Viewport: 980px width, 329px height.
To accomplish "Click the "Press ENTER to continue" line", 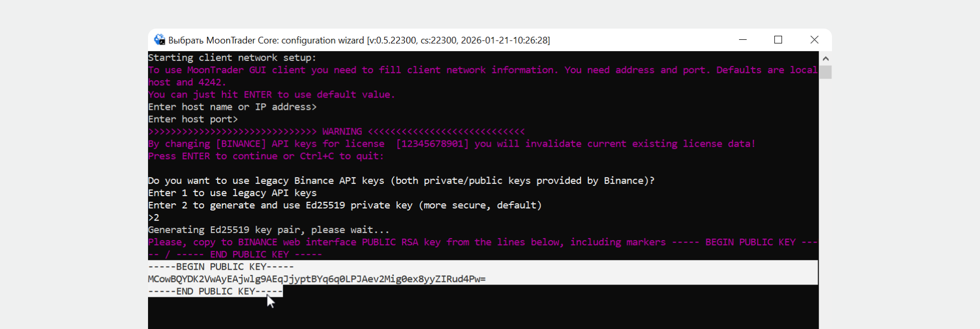I will click(x=265, y=156).
